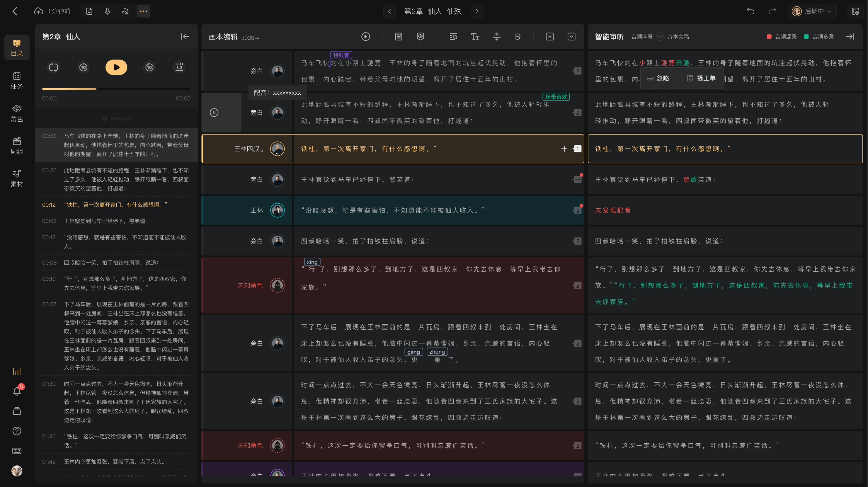Click the play icon in 画本编辑 toolbar
The width and height of the screenshot is (868, 487).
(x=366, y=36)
